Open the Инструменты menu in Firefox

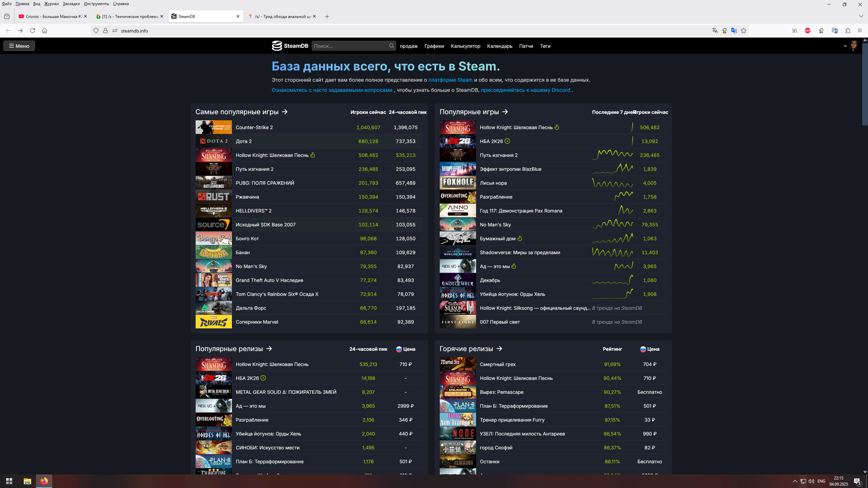pos(96,4)
